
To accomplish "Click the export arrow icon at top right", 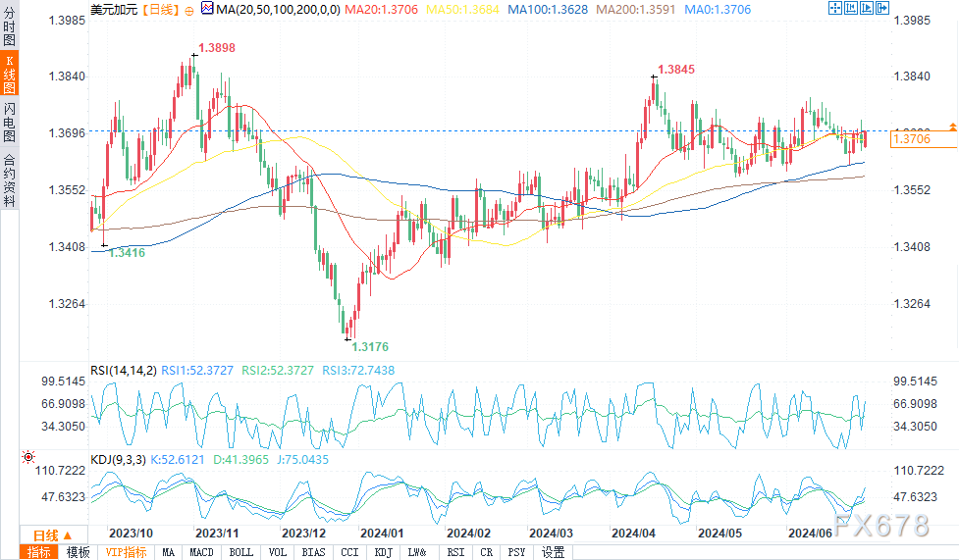I will (x=882, y=8).
